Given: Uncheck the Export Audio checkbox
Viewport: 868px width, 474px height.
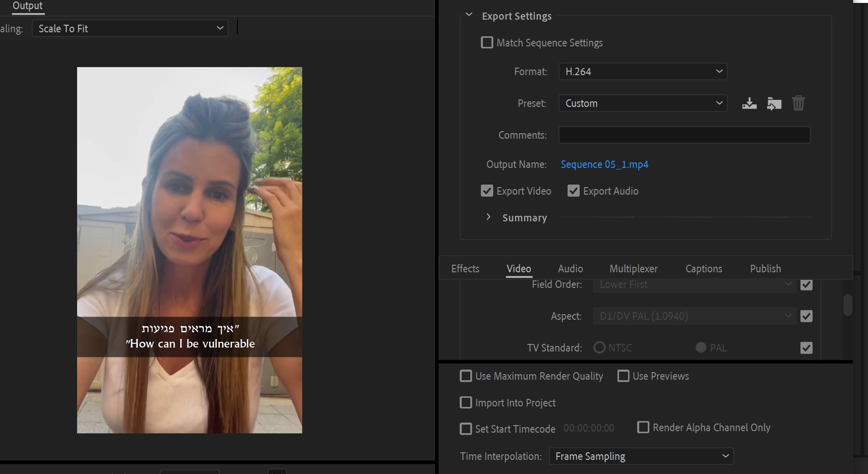Looking at the screenshot, I should tap(573, 191).
